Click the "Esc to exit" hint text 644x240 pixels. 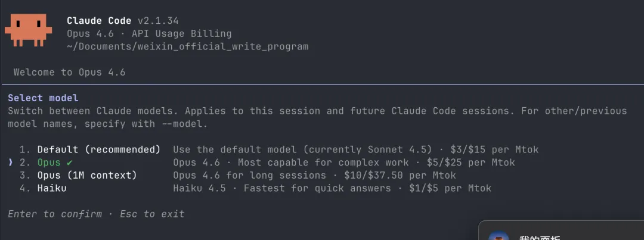[x=152, y=214]
